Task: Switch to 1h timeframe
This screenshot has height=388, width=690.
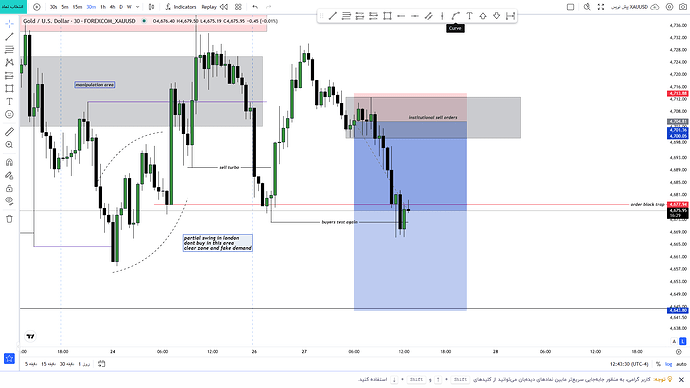Action: 103,7
